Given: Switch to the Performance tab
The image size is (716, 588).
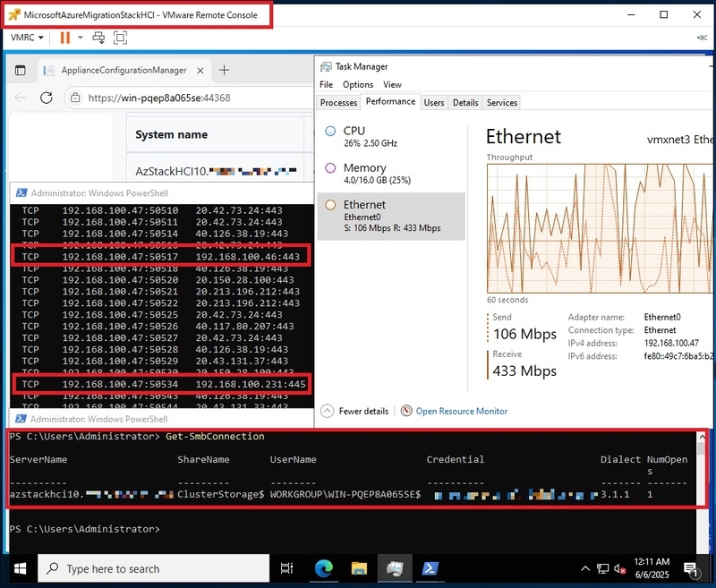Looking at the screenshot, I should (390, 101).
